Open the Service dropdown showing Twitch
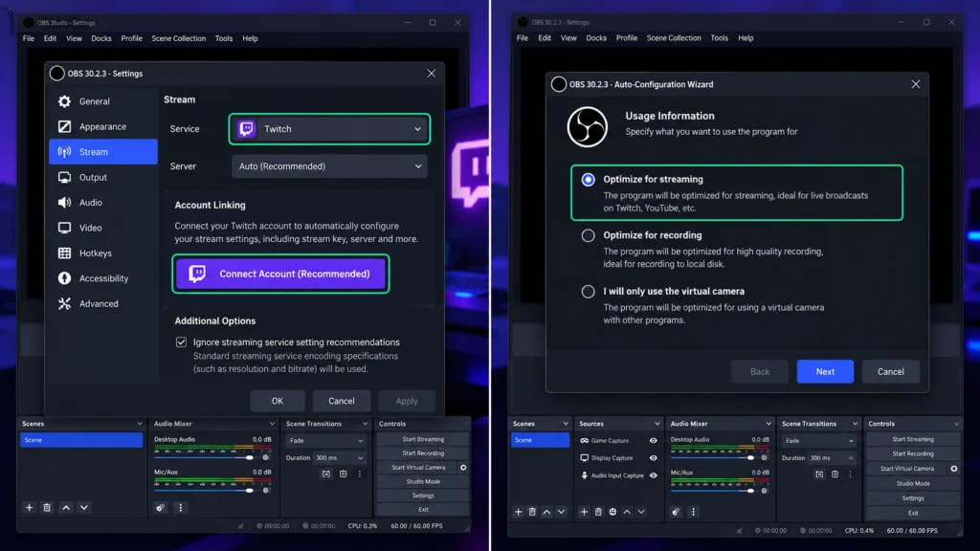This screenshot has height=551, width=980. (329, 129)
